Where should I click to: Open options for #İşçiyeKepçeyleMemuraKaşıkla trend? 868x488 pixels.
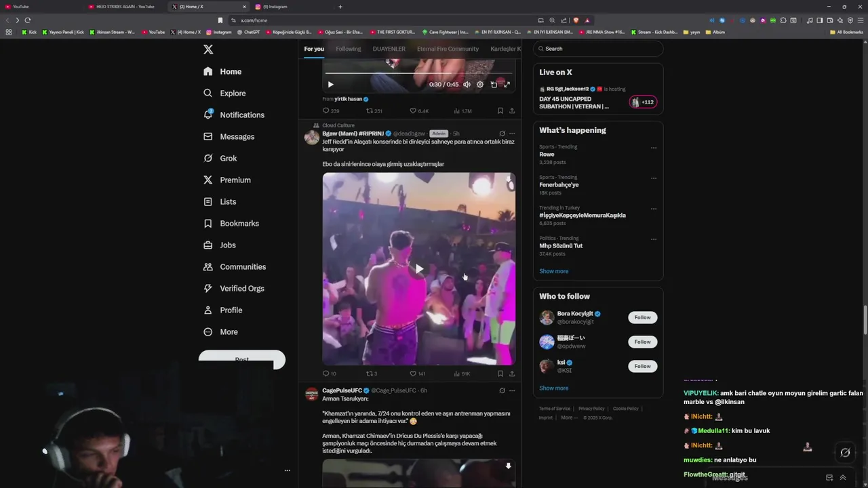point(654,209)
